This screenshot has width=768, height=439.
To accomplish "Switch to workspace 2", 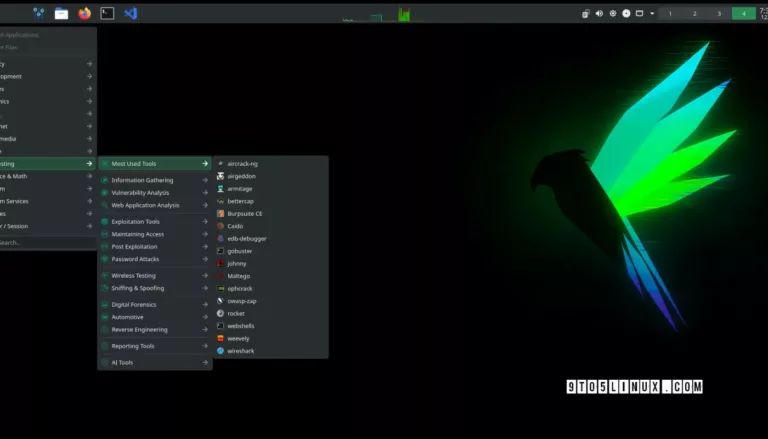I will tap(694, 13).
